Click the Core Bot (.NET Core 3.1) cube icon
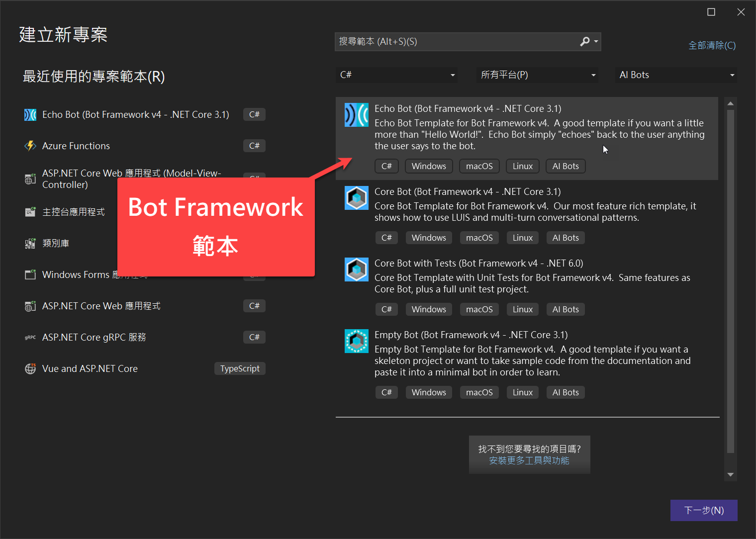 pos(357,198)
